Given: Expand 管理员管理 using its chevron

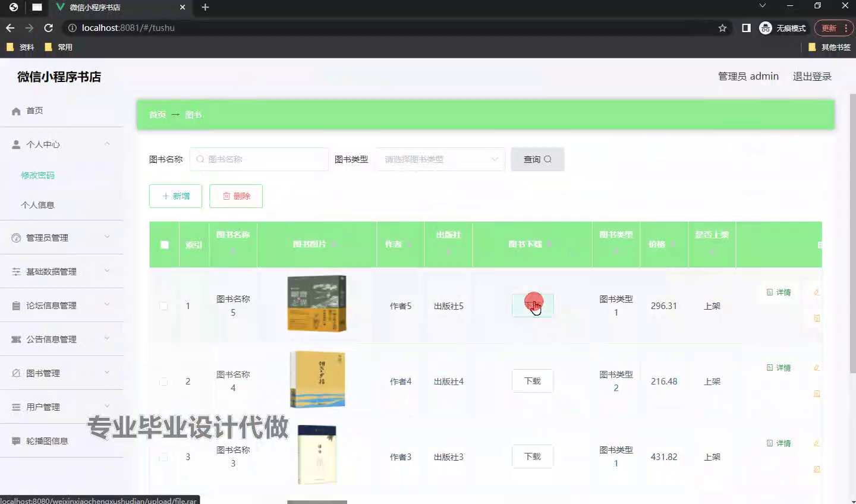Looking at the screenshot, I should 107,237.
